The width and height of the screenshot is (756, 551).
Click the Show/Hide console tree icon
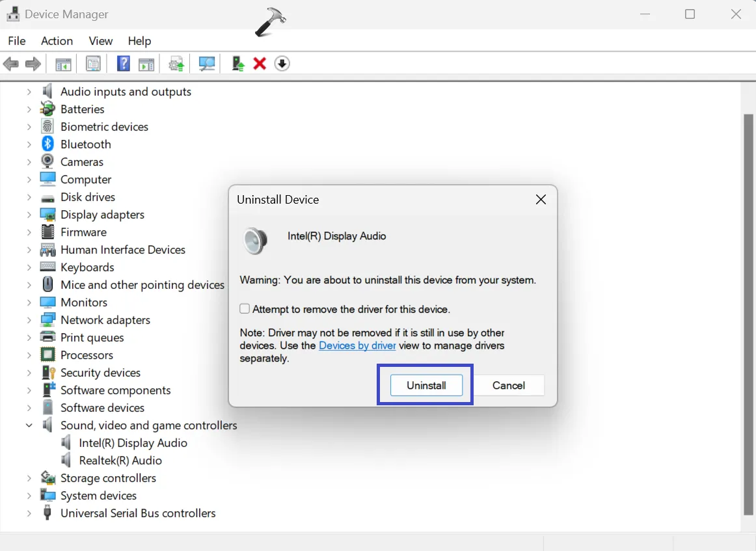63,64
